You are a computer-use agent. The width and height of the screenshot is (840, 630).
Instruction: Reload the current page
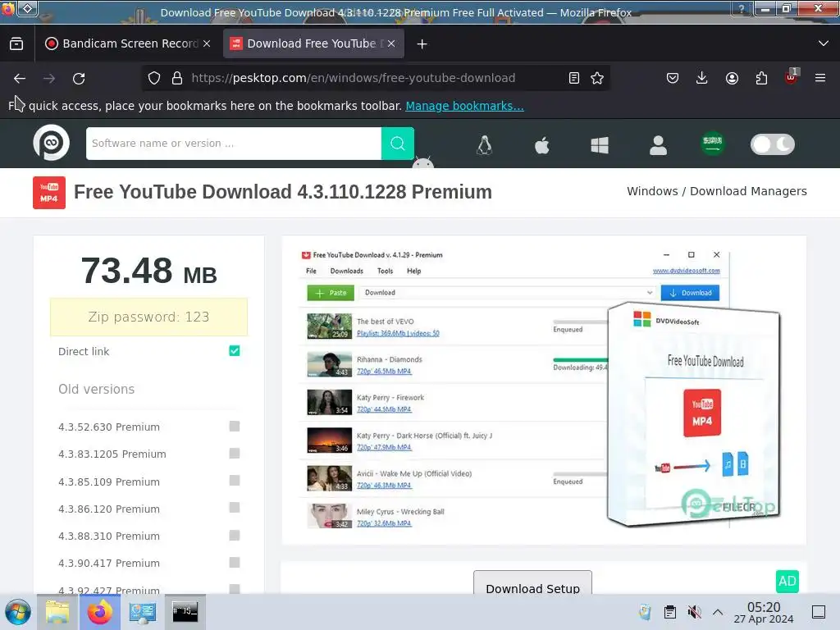[x=79, y=78]
